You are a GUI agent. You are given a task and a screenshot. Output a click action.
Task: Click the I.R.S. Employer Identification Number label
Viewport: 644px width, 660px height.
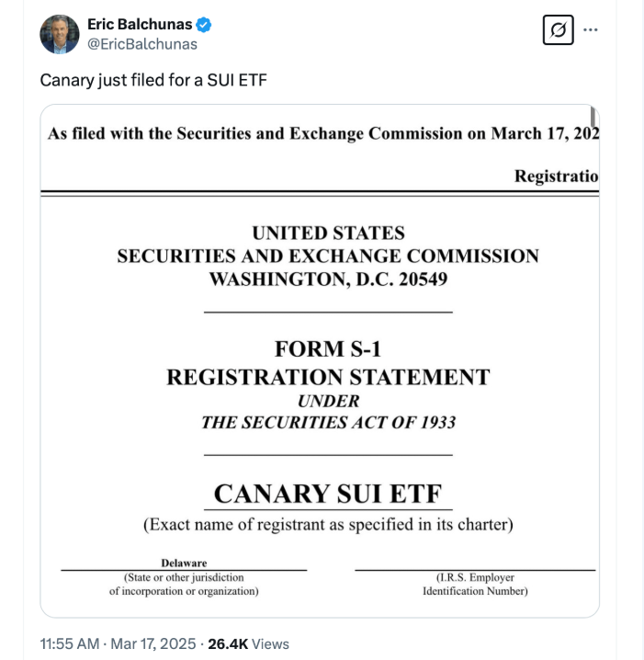coord(475,585)
